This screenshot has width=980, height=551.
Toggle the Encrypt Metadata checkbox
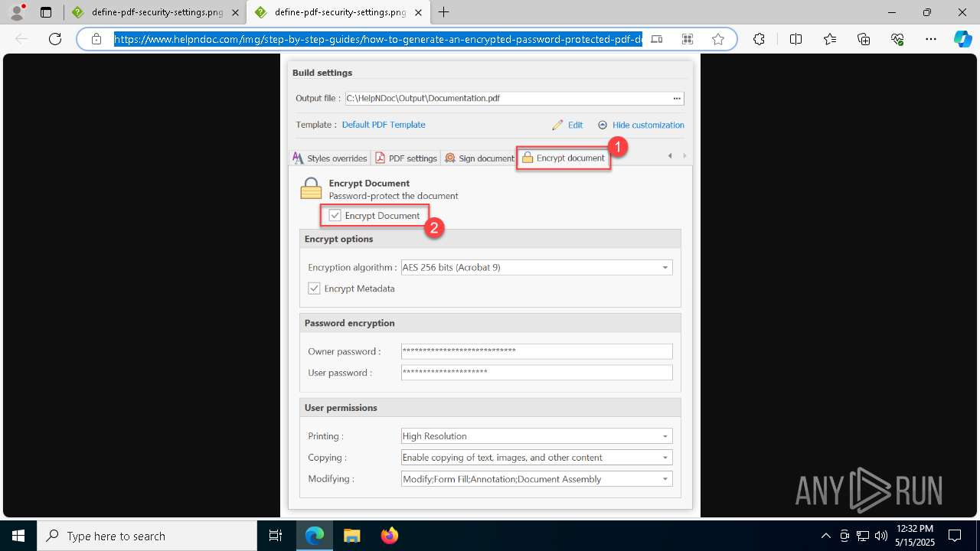tap(314, 289)
